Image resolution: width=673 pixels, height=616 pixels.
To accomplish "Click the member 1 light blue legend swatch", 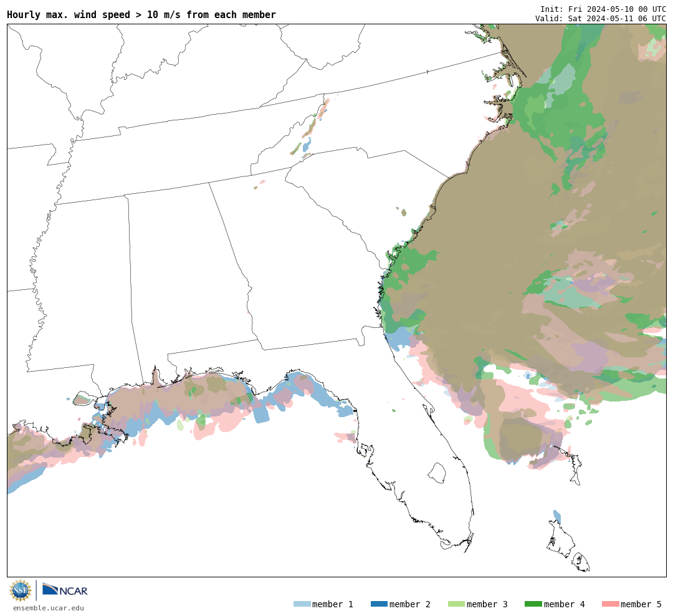I will [302, 604].
